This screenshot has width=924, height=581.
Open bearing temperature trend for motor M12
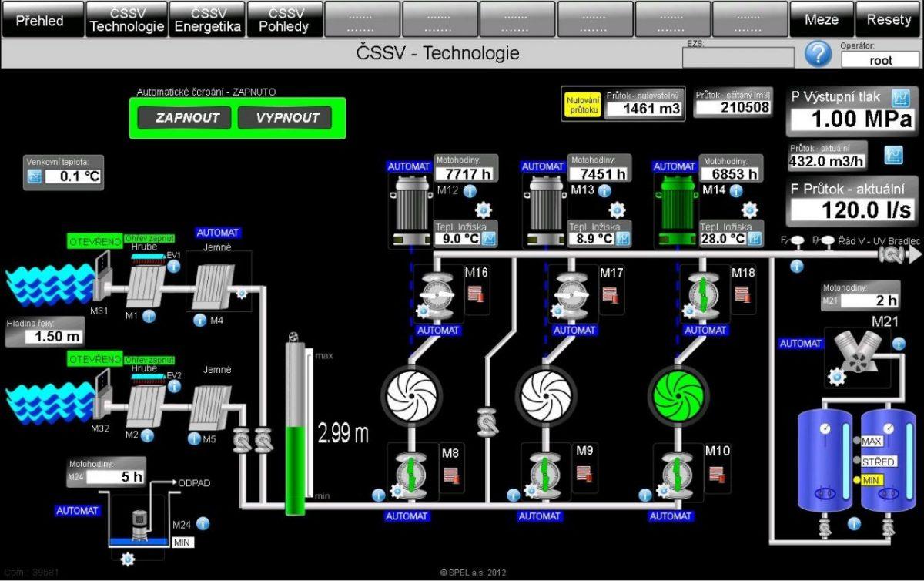coord(489,239)
